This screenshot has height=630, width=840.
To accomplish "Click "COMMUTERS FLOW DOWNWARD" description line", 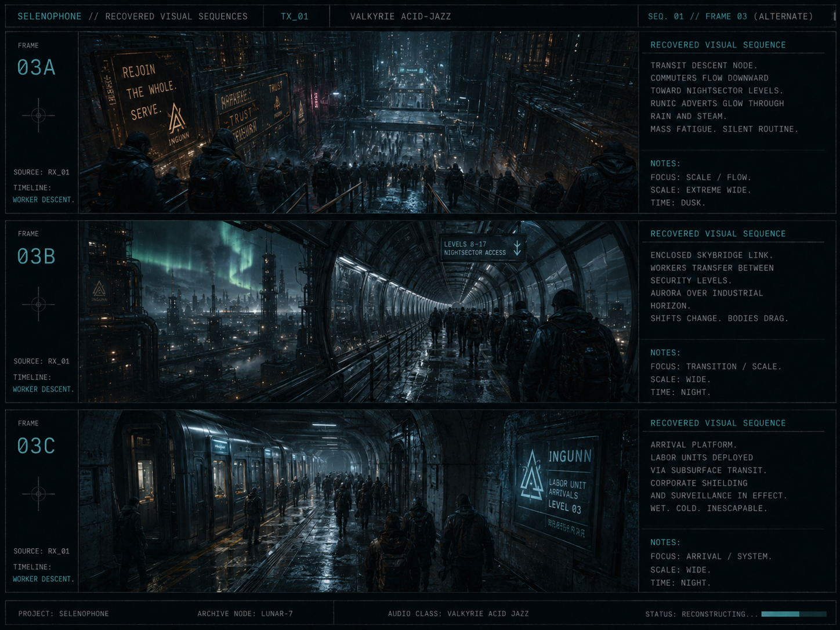I will coord(709,78).
